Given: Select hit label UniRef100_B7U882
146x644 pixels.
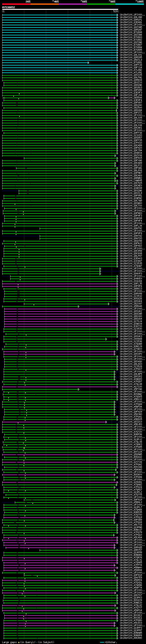Looking at the screenshot, I should point(131,40).
